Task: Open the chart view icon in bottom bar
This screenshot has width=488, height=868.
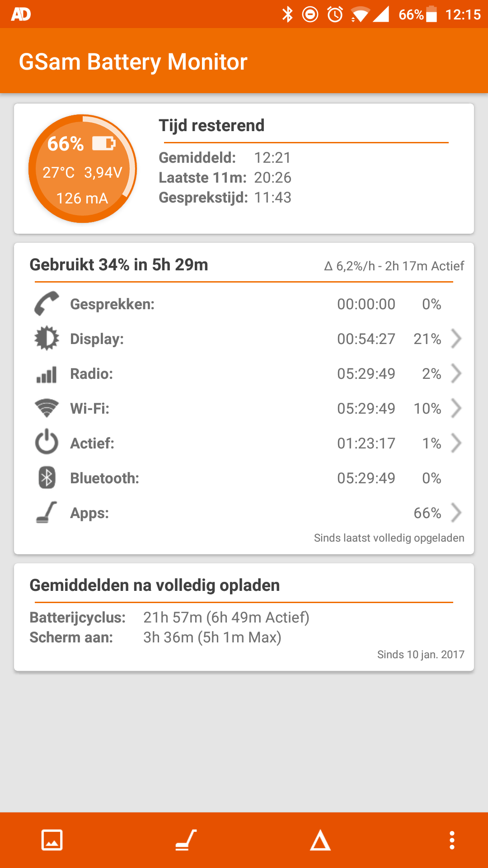Action: point(52,840)
